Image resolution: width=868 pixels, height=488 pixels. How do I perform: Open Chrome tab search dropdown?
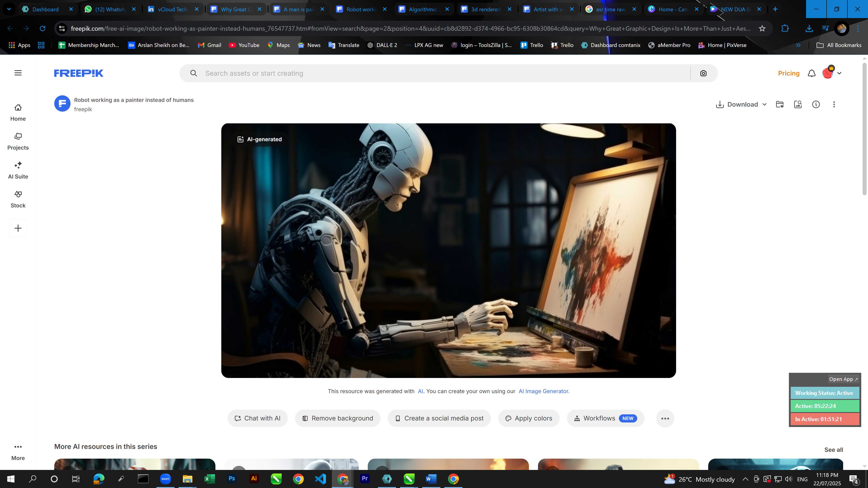coord(9,9)
